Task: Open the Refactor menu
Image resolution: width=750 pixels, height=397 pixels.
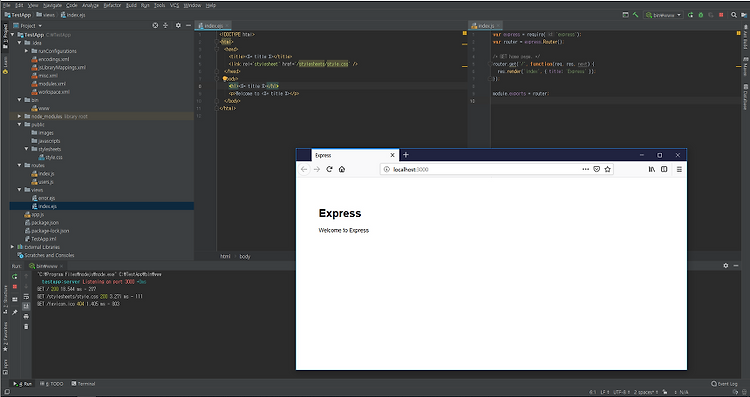Action: [x=112, y=5]
